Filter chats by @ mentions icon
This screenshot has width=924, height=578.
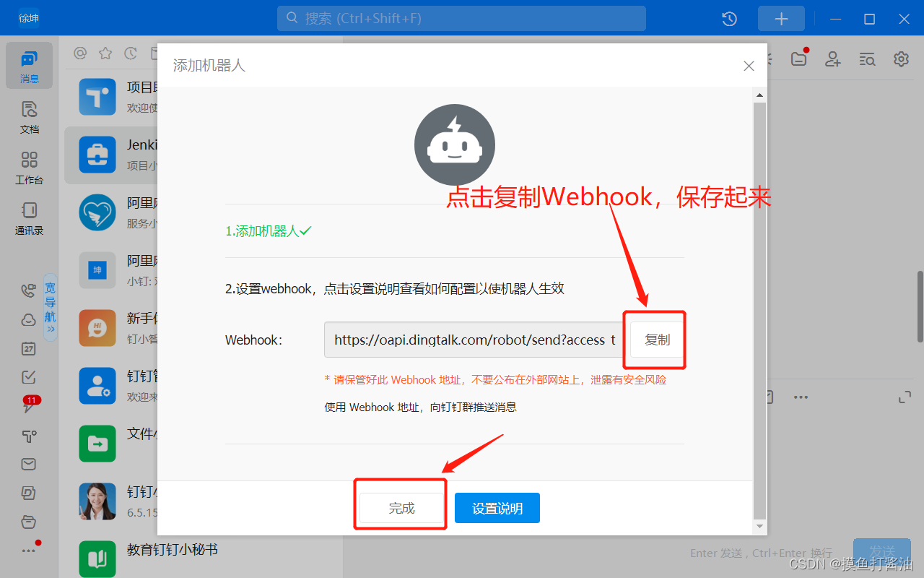click(80, 53)
